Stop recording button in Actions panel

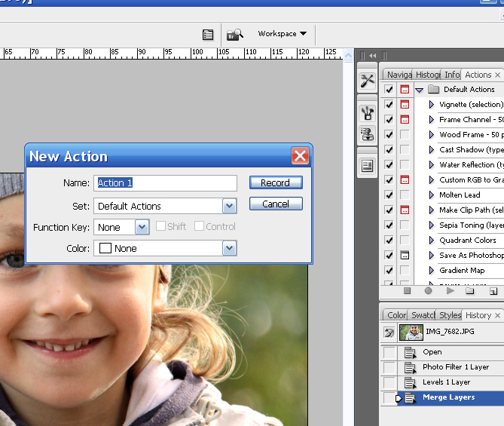tap(408, 291)
